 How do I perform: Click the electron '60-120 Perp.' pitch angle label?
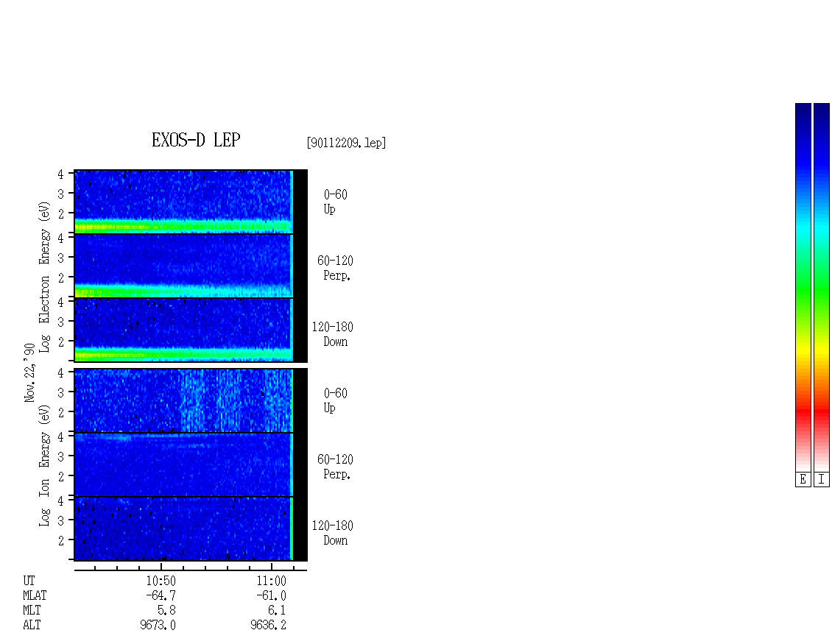pos(335,268)
